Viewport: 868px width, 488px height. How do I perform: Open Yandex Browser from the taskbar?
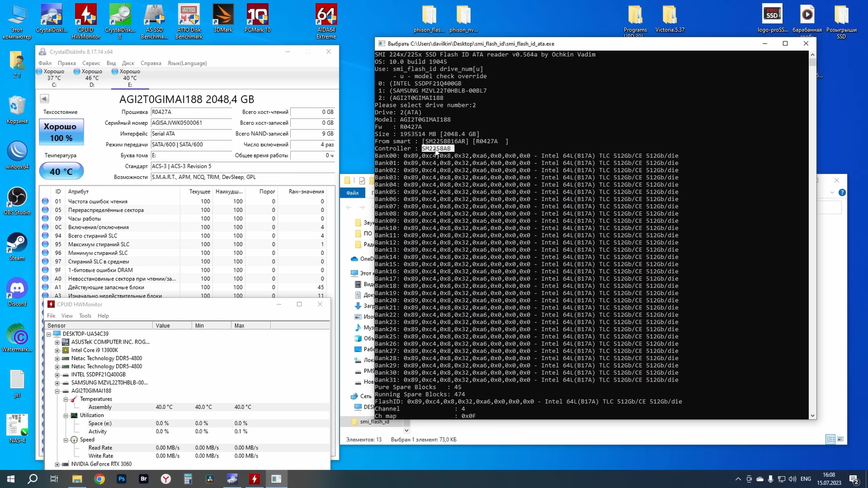(x=165, y=479)
